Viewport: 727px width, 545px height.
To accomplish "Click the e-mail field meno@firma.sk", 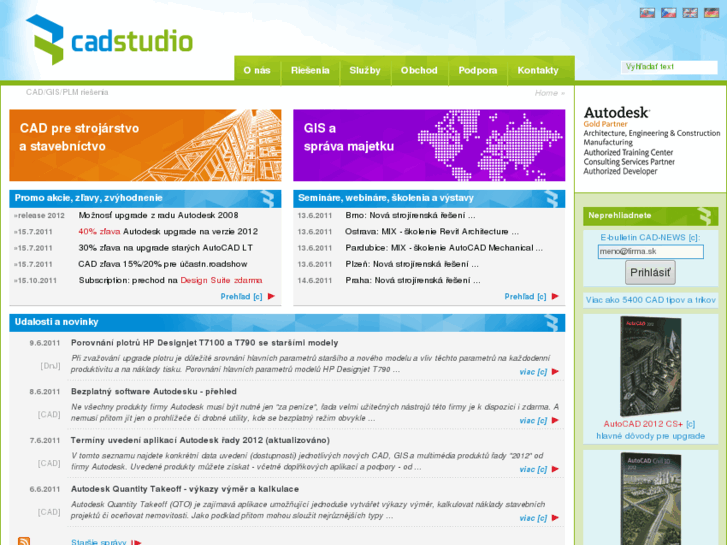I will (x=650, y=251).
